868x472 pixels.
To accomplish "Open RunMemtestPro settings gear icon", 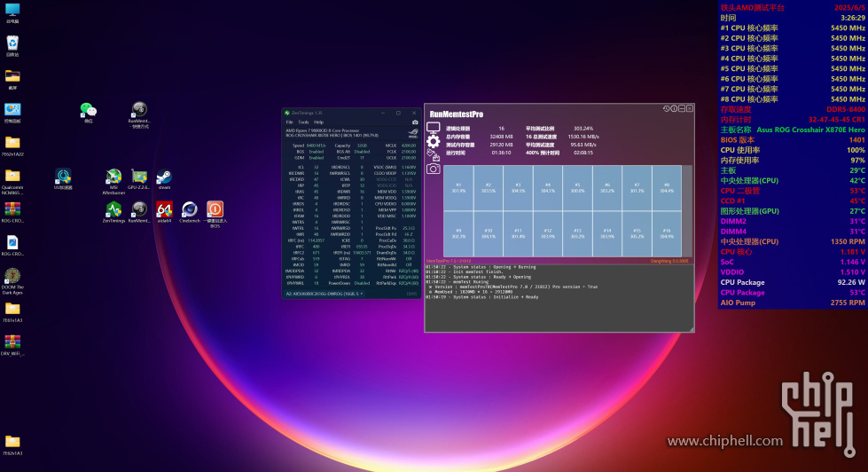I will click(433, 141).
